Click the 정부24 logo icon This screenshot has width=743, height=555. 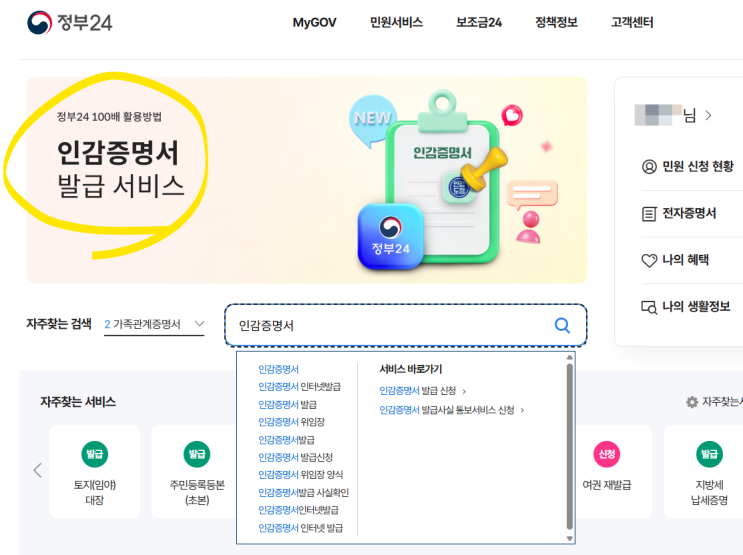39,23
